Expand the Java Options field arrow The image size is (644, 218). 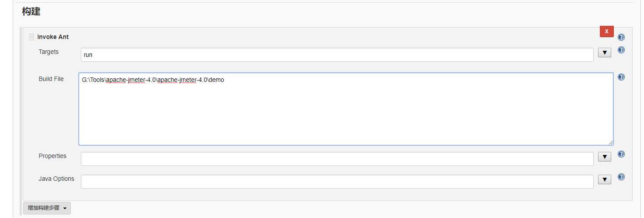pyautogui.click(x=604, y=179)
